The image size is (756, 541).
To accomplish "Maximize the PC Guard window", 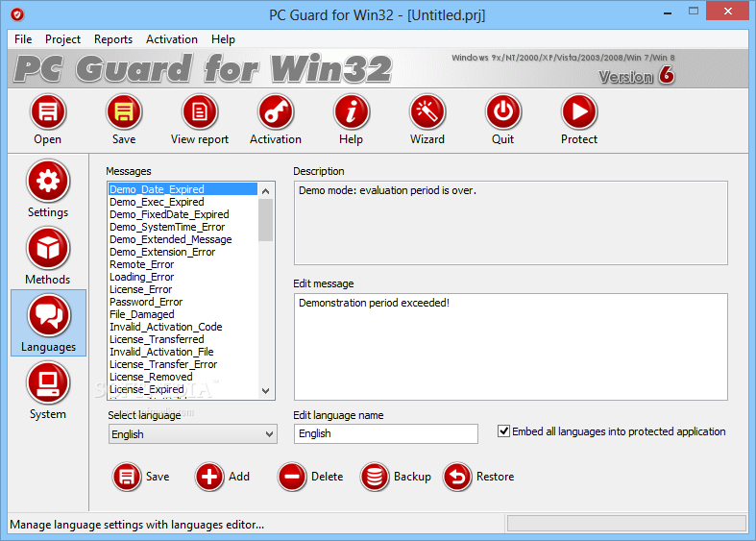I will click(694, 12).
